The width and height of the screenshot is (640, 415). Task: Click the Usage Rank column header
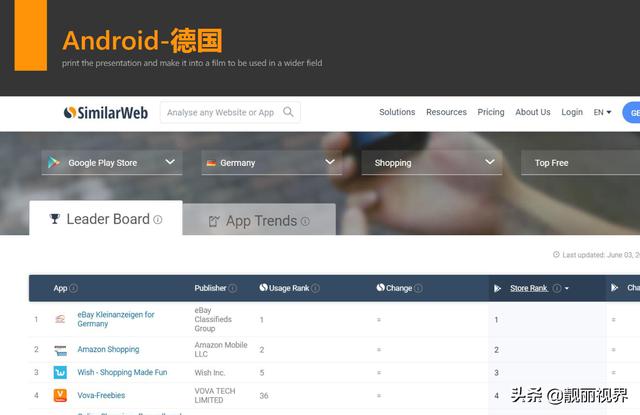point(289,288)
